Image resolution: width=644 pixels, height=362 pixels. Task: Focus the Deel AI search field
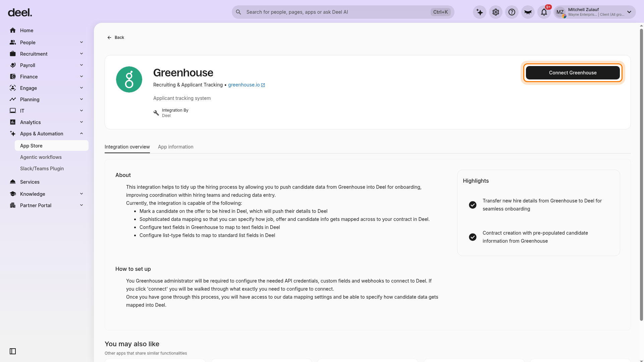coord(343,12)
